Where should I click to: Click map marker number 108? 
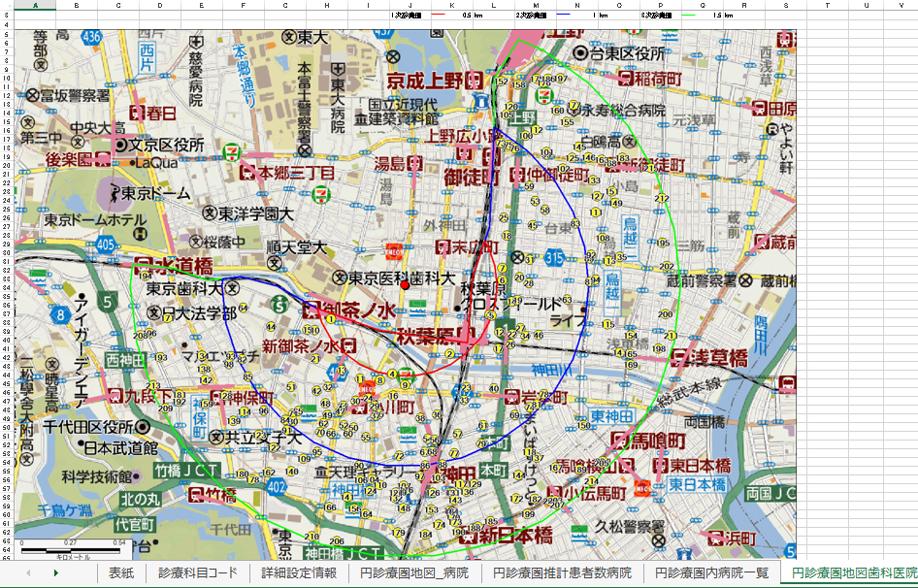pos(604,239)
